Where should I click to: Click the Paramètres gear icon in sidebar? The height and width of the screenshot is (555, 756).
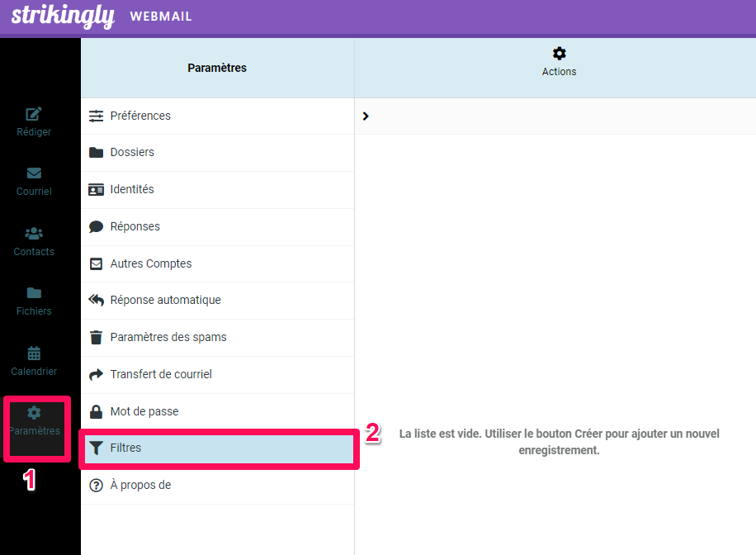click(x=34, y=413)
